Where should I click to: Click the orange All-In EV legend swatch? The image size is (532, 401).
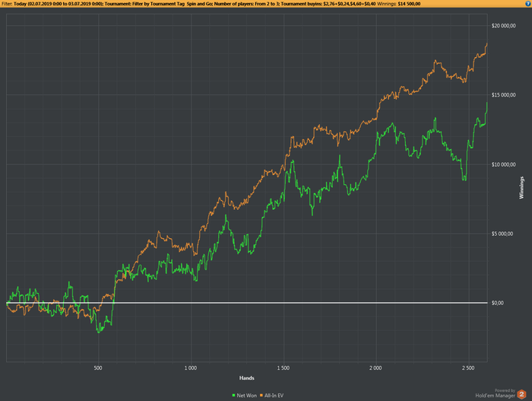(261, 395)
